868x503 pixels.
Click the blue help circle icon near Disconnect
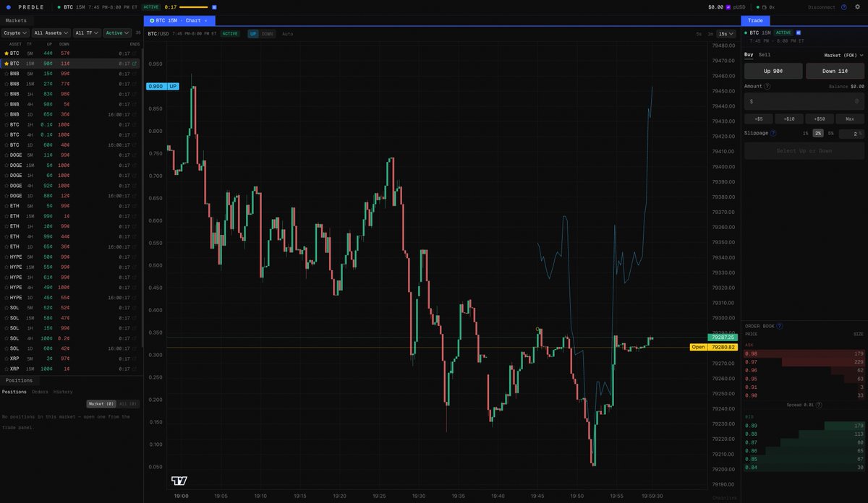pyautogui.click(x=844, y=7)
